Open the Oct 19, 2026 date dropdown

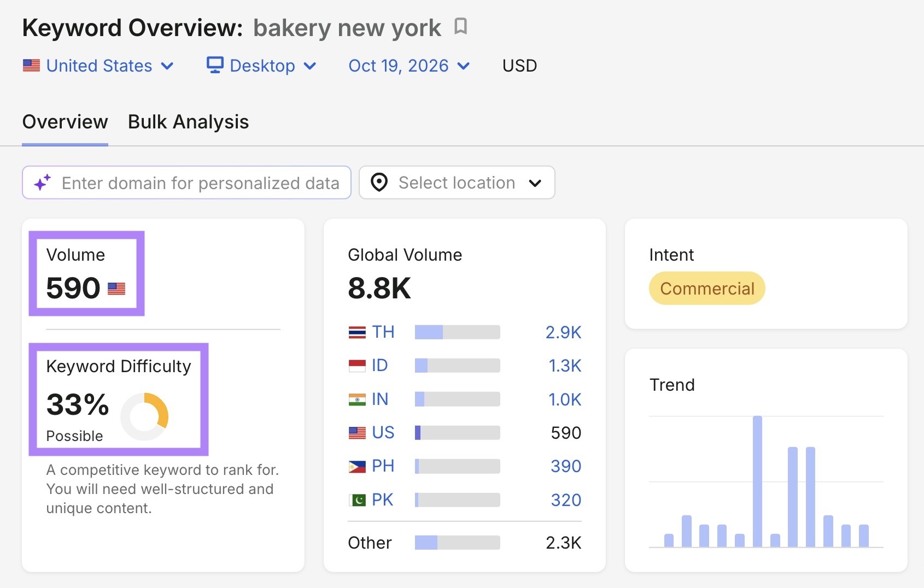click(x=409, y=66)
